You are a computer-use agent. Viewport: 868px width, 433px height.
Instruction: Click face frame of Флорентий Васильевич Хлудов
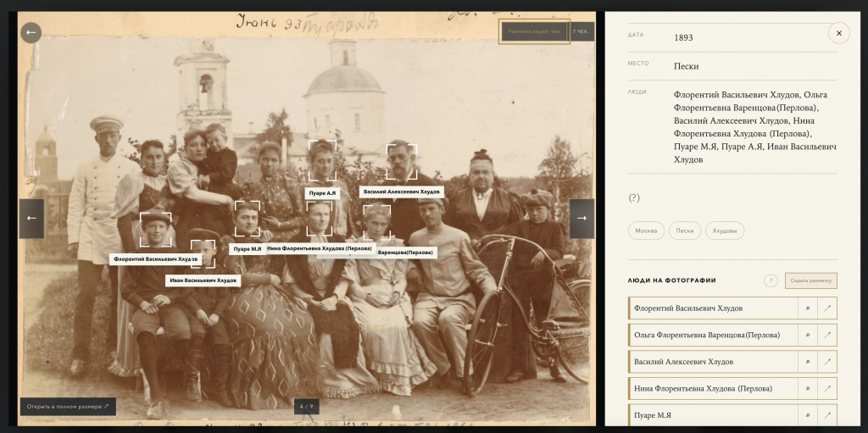pos(156,230)
